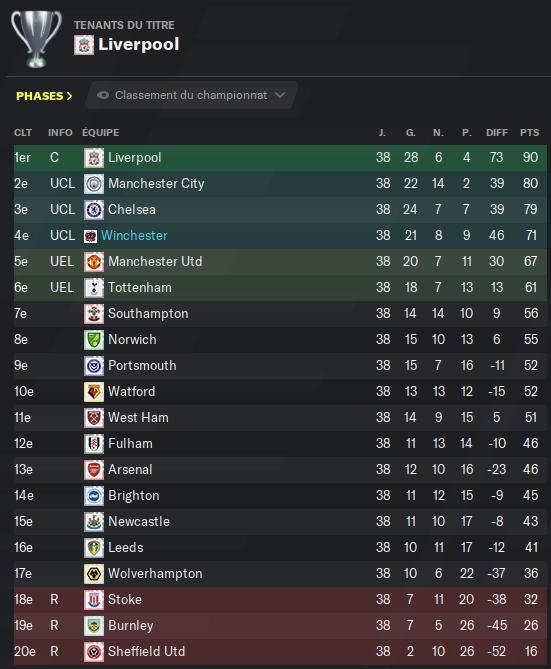Click the Sheffield Utd badge
Image resolution: width=551 pixels, height=669 pixels.
(x=94, y=652)
